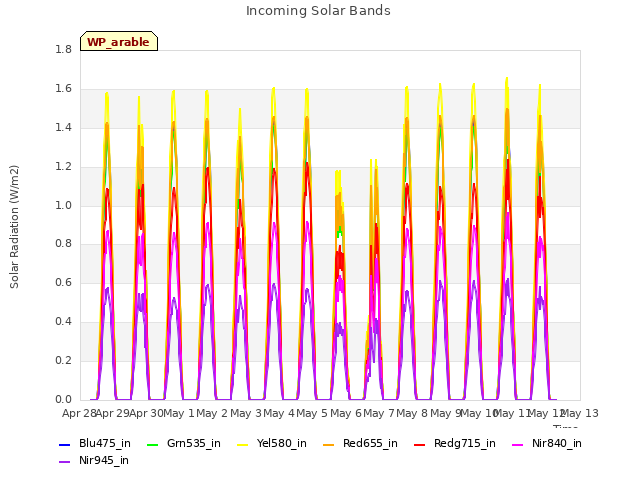Viewport: 640px width, 480px height.
Task: Click the purple Nir945_in legend swatch
Action: click(65, 462)
